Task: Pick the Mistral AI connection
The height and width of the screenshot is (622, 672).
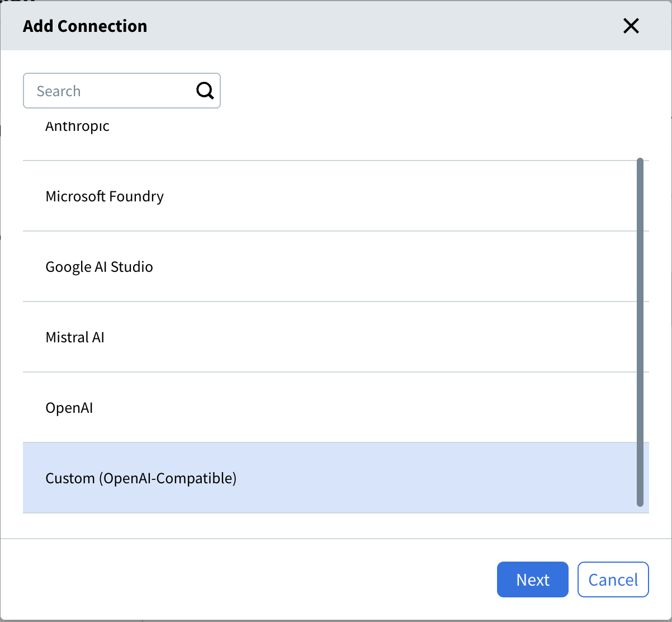Action: coord(336,337)
